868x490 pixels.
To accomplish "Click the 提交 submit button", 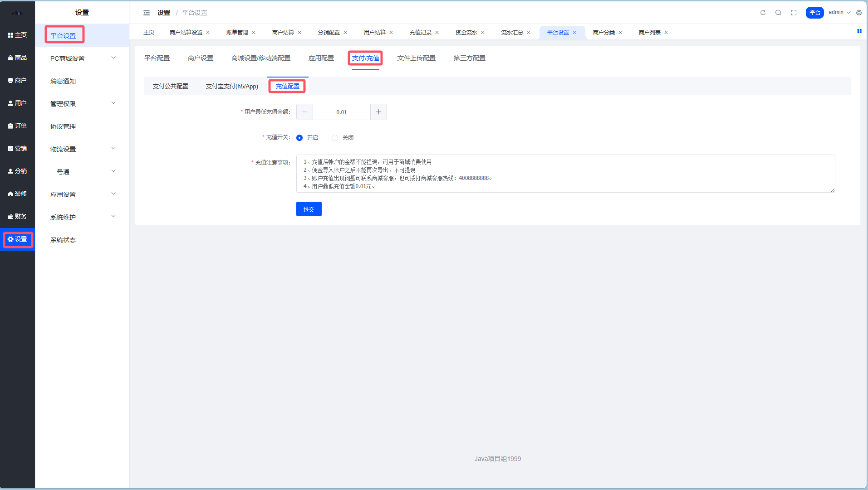I will (309, 209).
